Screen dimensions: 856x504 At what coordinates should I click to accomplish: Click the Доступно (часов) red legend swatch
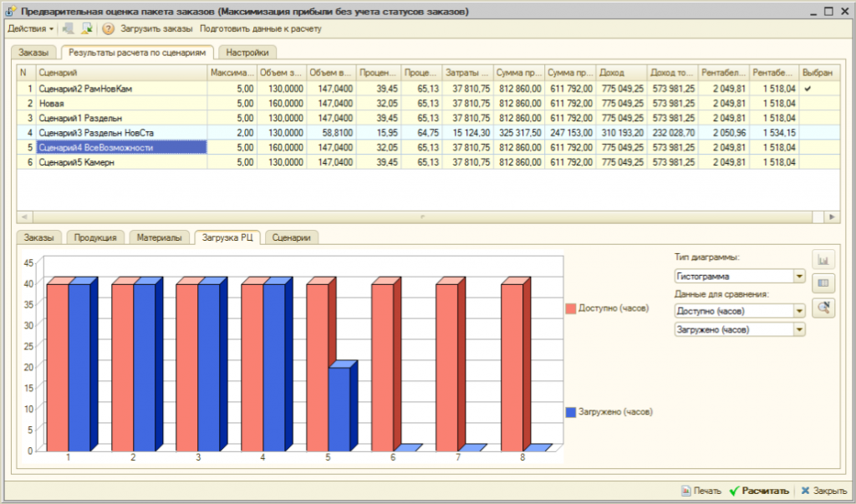pos(571,308)
